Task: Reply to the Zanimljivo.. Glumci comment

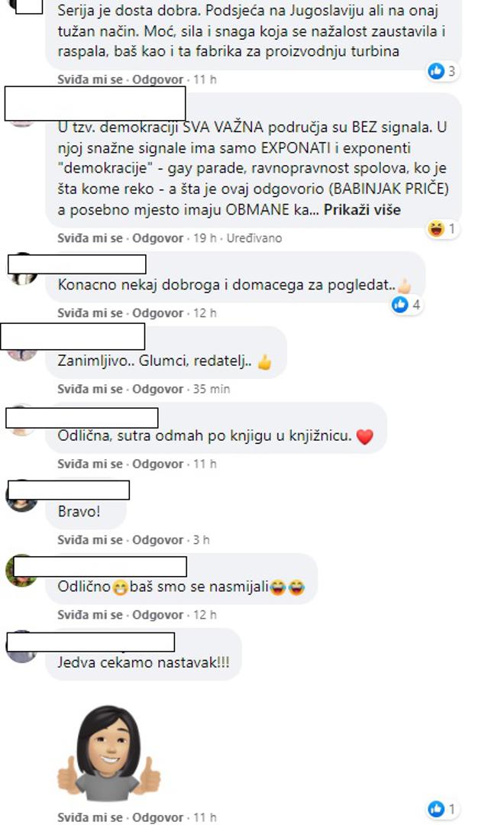Action: point(158,389)
